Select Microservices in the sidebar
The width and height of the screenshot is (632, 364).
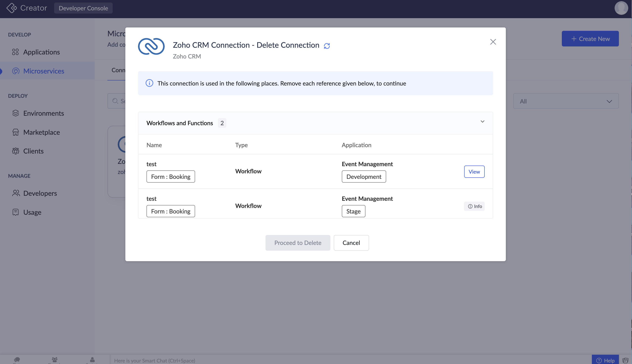tap(44, 71)
